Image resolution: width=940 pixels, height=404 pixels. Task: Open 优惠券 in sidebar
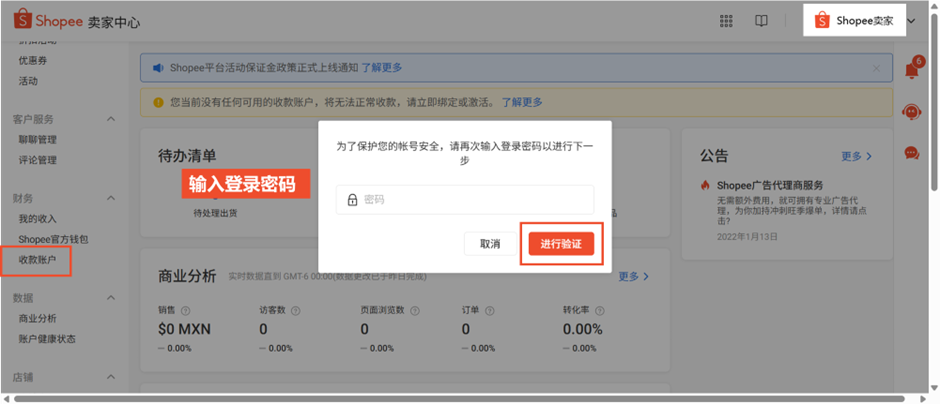[33, 61]
